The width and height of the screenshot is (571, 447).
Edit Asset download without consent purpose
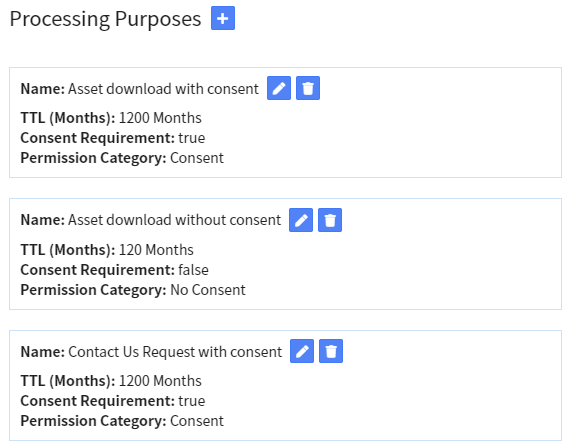pyautogui.click(x=301, y=220)
